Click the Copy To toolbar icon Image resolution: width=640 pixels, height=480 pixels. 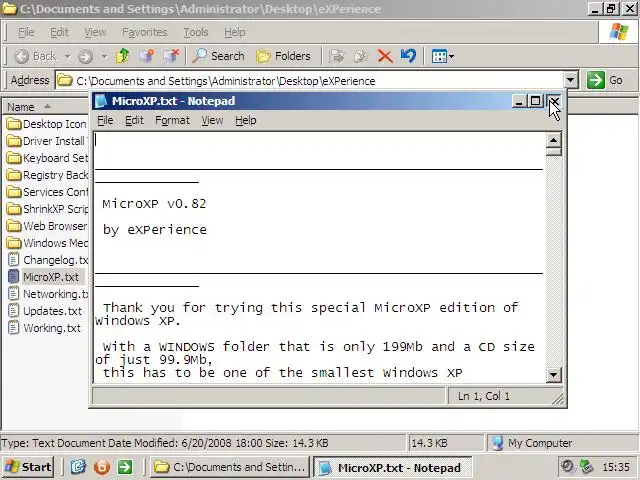[x=361, y=56]
